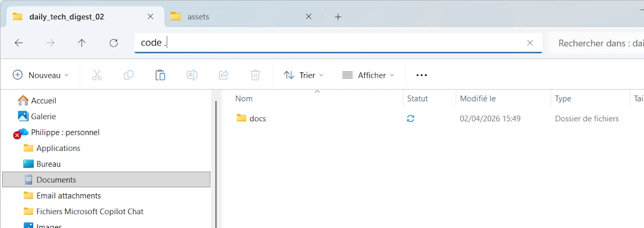Click the Copy toolbar icon

tap(129, 75)
